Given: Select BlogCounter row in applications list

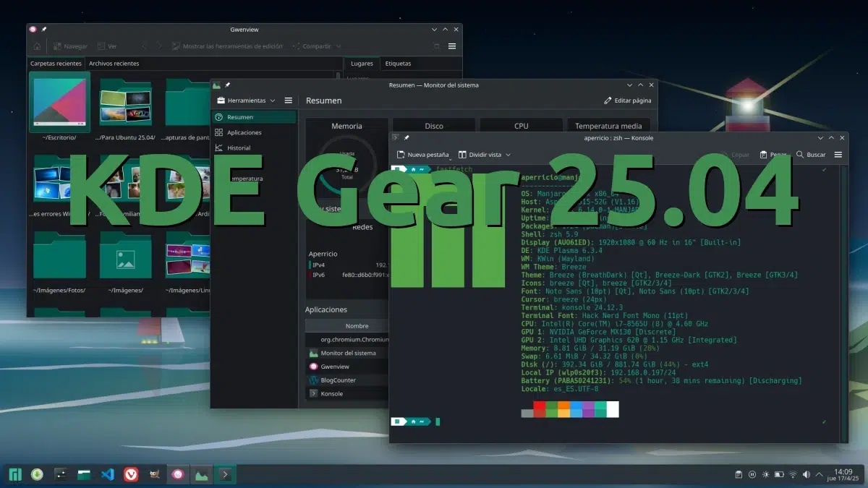Looking at the screenshot, I should click(348, 380).
